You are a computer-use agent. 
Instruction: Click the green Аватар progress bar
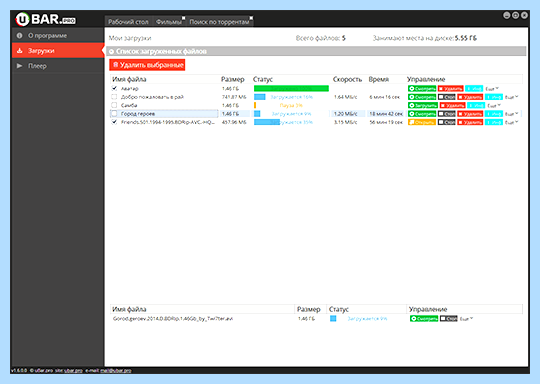pos(291,89)
